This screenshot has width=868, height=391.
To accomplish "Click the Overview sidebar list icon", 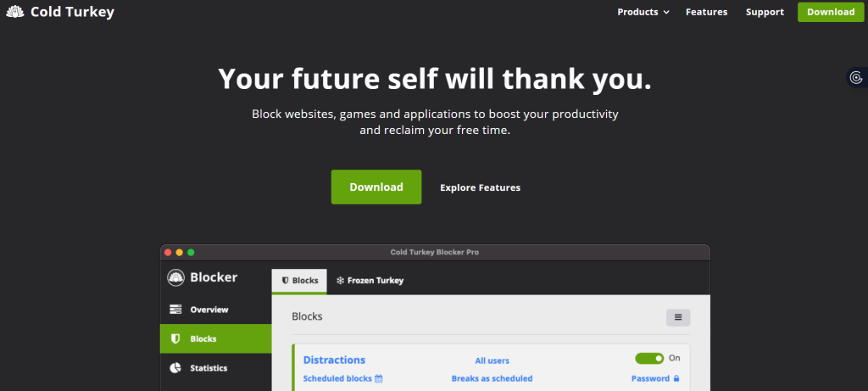I will pyautogui.click(x=175, y=310).
